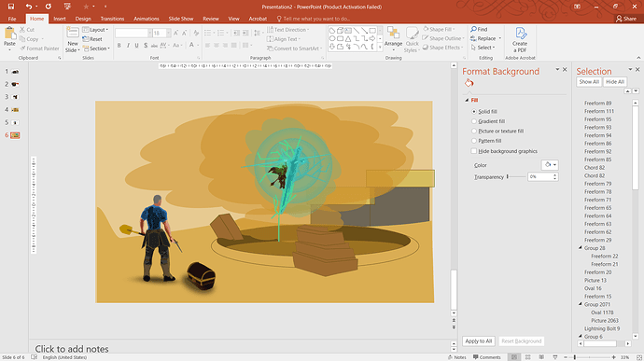The width and height of the screenshot is (644, 361).
Task: Collapse the Fill section expander
Action: point(467,100)
